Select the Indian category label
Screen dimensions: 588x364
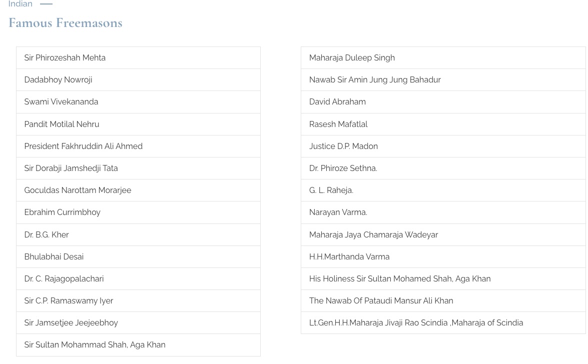coord(20,4)
